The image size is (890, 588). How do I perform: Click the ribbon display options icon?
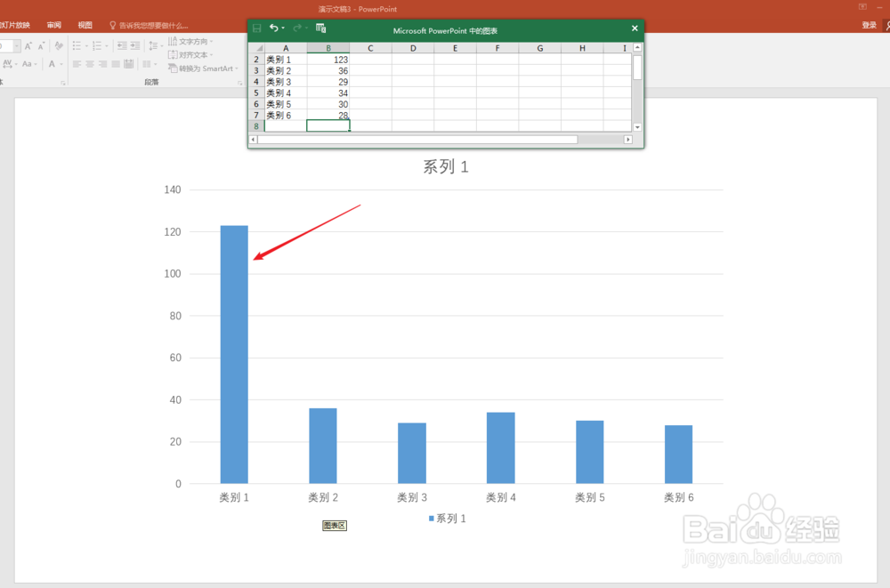[x=862, y=7]
